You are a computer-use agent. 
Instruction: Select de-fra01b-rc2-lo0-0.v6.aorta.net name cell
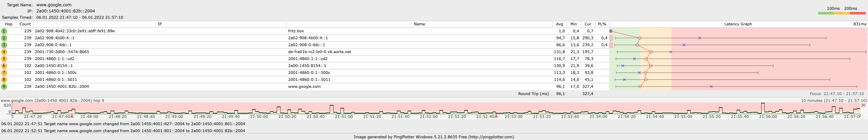click(320, 52)
